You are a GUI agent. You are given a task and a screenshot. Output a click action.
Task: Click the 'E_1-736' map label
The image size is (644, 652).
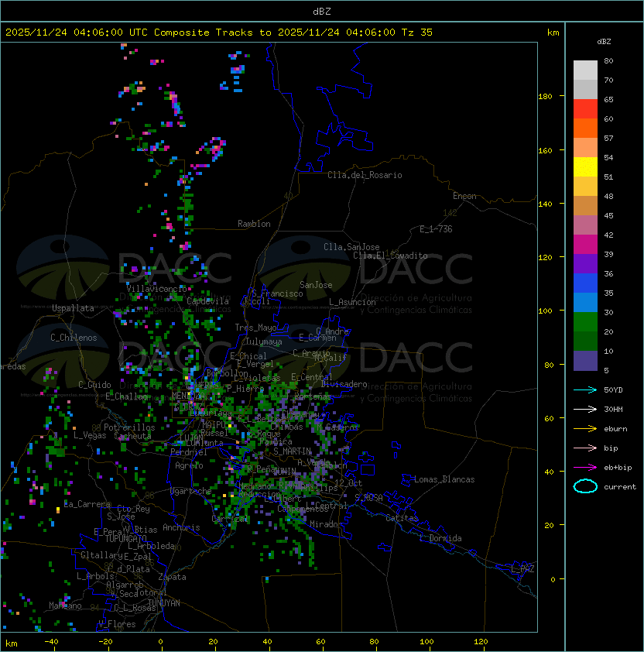(436, 229)
